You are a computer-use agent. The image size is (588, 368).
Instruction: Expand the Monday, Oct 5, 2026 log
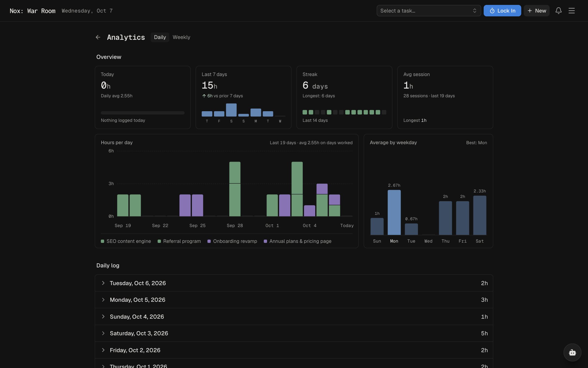(x=294, y=300)
